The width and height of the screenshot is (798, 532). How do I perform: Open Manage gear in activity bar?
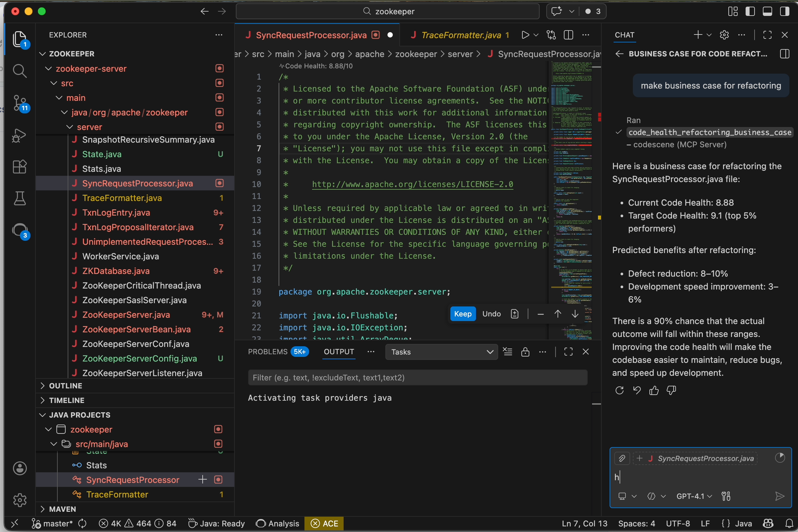(x=20, y=500)
